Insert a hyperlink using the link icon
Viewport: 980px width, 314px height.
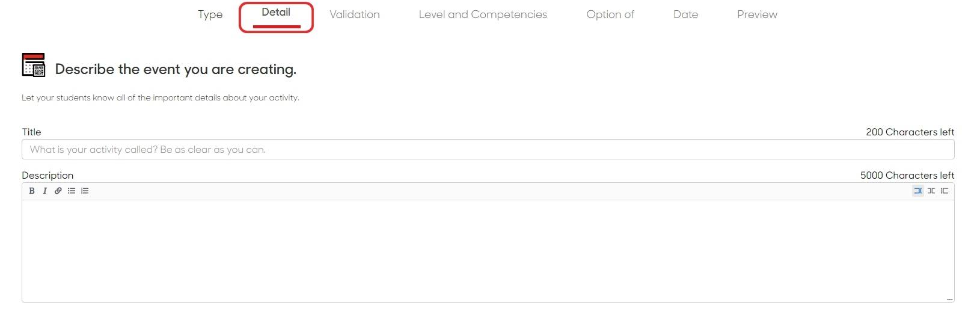[58, 191]
